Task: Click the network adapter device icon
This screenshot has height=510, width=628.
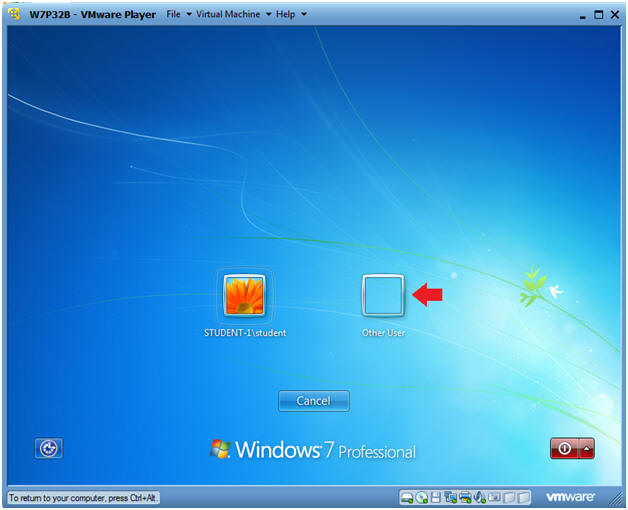Action: click(450, 498)
